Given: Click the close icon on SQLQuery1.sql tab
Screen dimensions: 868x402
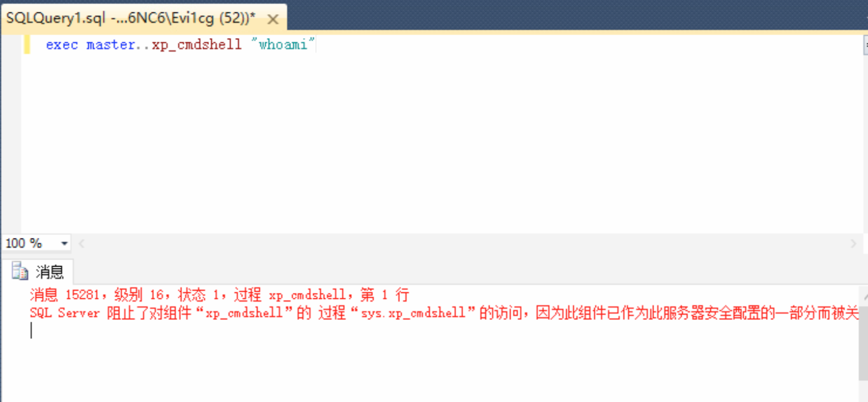Looking at the screenshot, I should [272, 18].
